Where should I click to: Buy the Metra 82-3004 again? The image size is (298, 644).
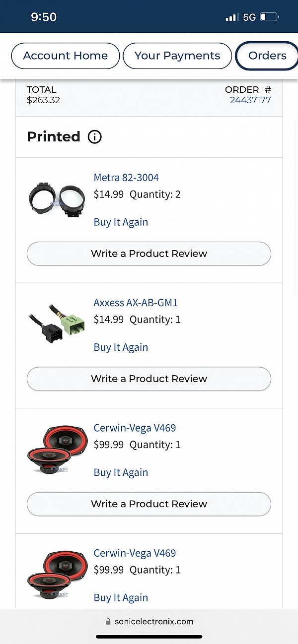click(121, 222)
